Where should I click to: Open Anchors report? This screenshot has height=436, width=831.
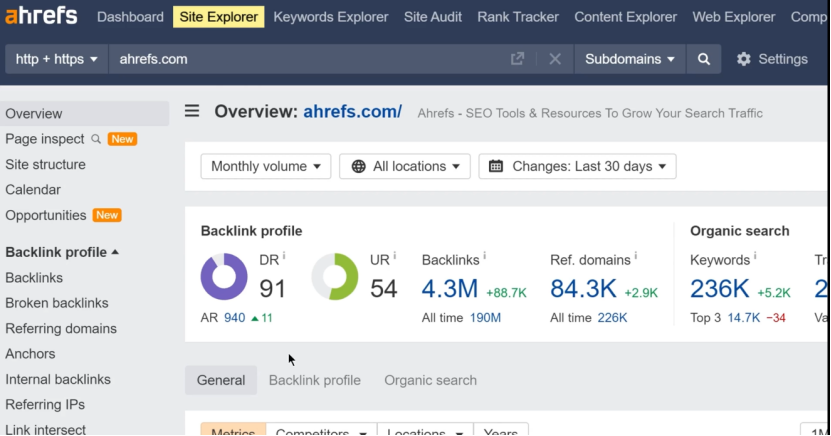(x=30, y=353)
